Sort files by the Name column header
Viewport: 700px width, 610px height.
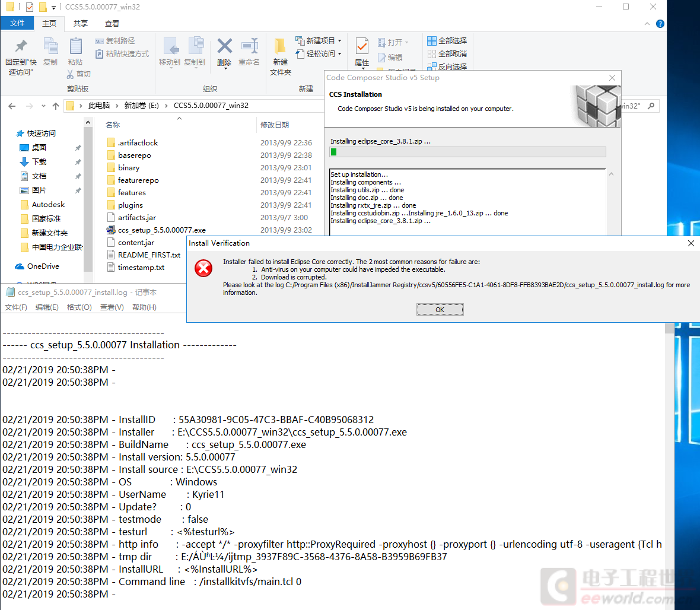coord(113,125)
